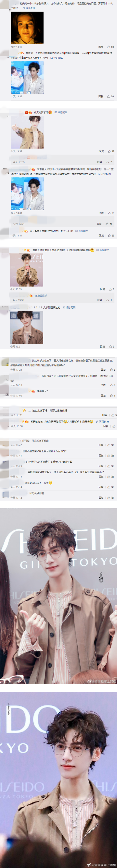Reply to the 13:24 comment with 3 likes

[103, 370]
